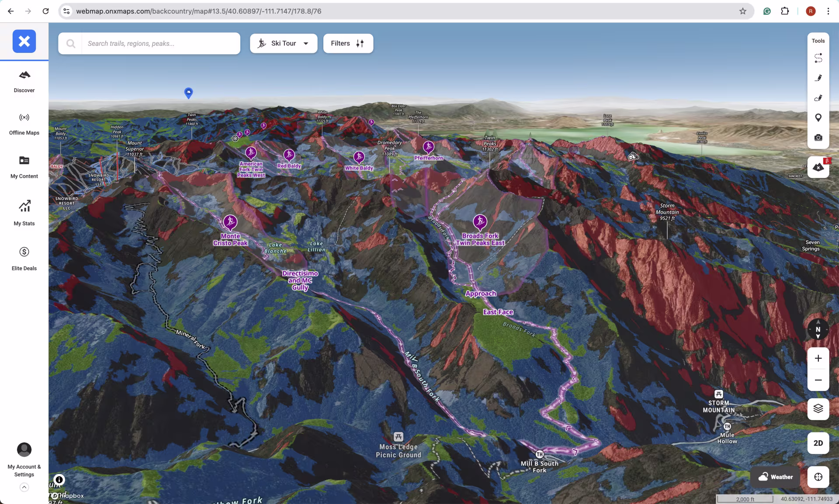The image size is (839, 504).
Task: Toggle the Weather overlay
Action: pos(776,477)
